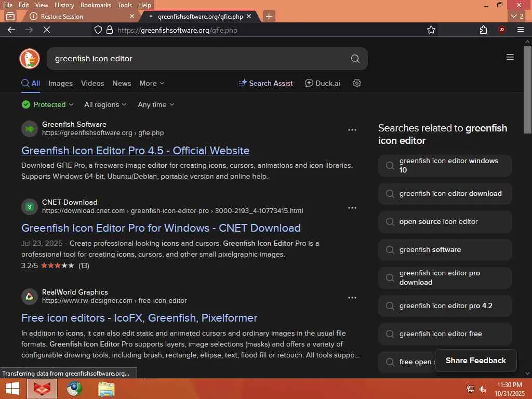Expand the Any time filter dropdown
The width and height of the screenshot is (532, 399).
(156, 104)
